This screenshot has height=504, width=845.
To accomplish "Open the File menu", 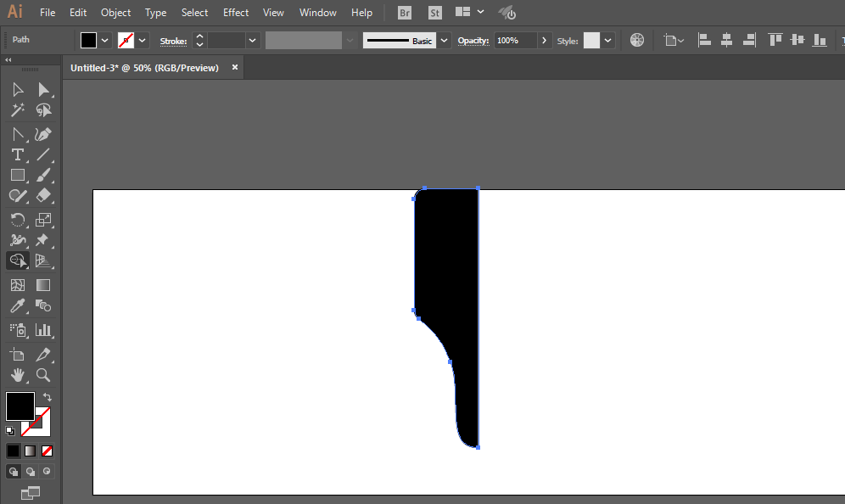I will click(x=48, y=13).
